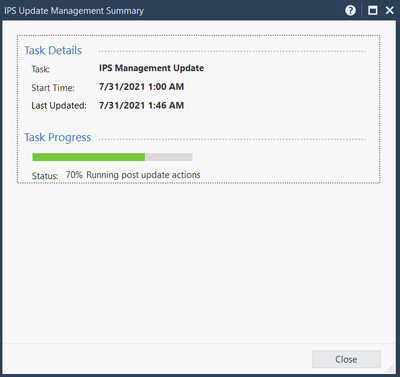Click the start time 7/31/2021 1:00 AM

pyautogui.click(x=141, y=87)
